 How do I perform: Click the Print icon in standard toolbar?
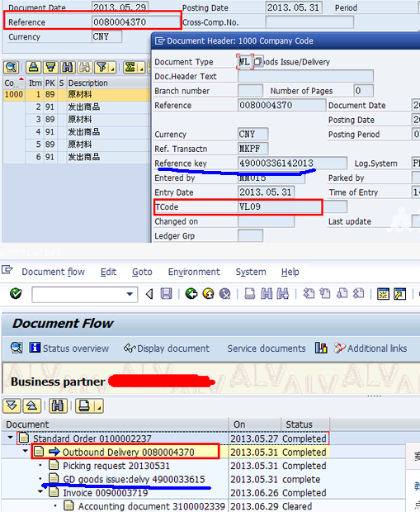pyautogui.click(x=250, y=294)
